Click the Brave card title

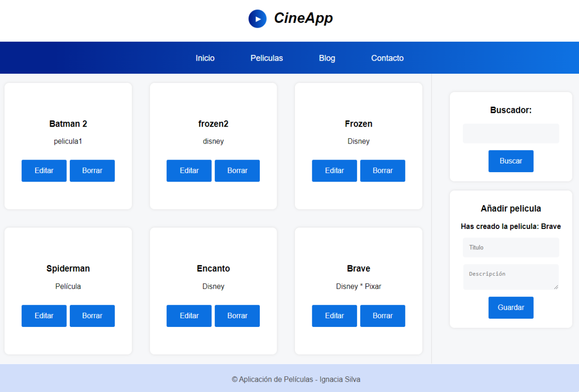click(359, 268)
